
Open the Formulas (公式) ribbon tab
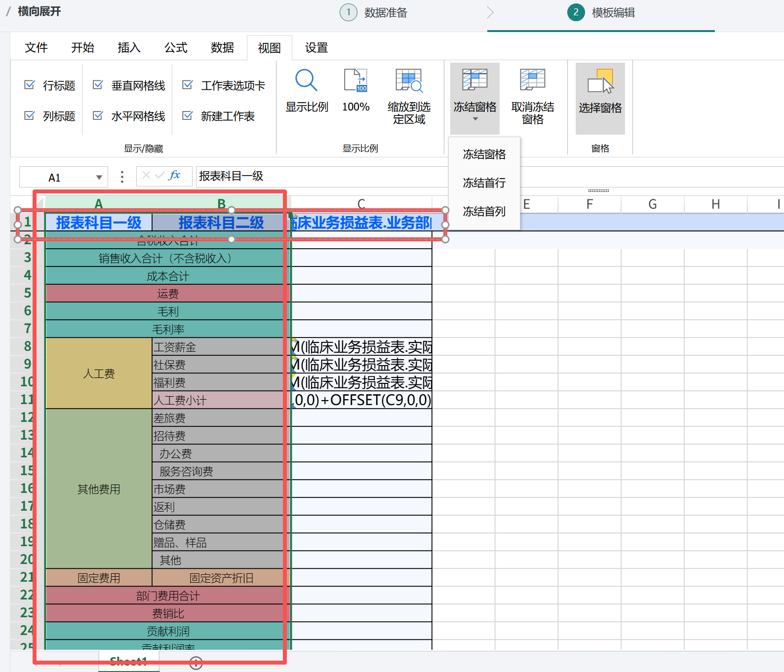tap(176, 48)
